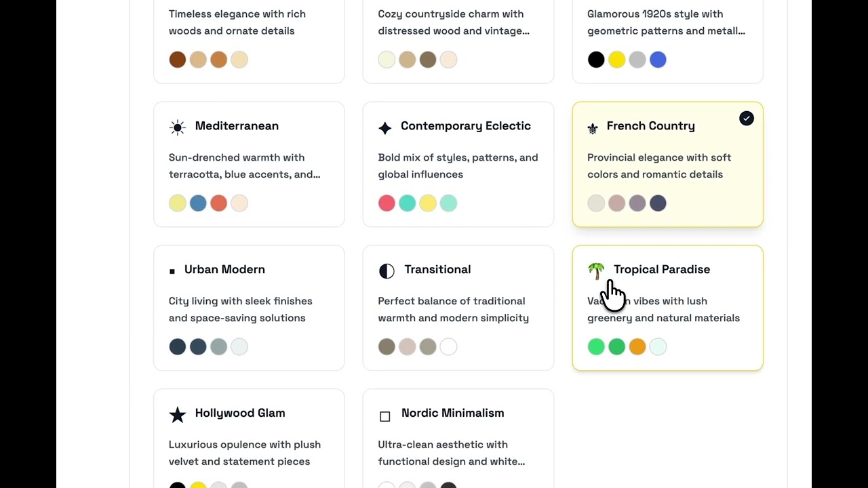
Task: Click the Urban Modern description text
Action: point(241,309)
